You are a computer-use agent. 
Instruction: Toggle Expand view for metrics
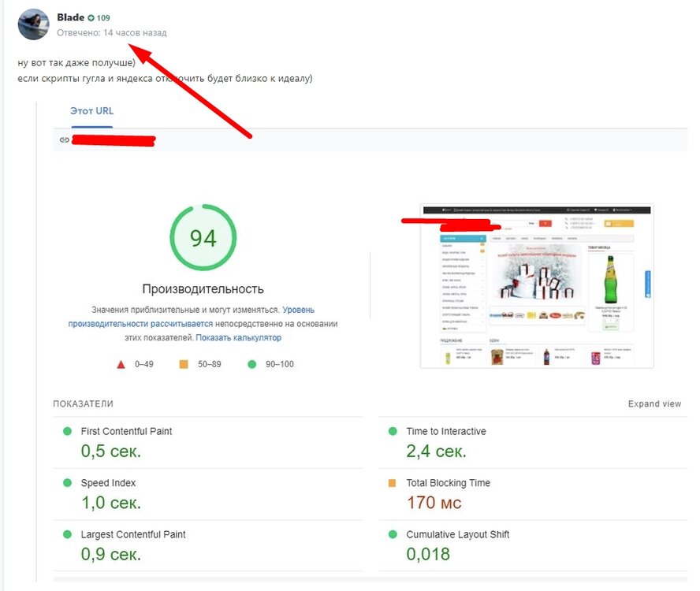(x=654, y=404)
